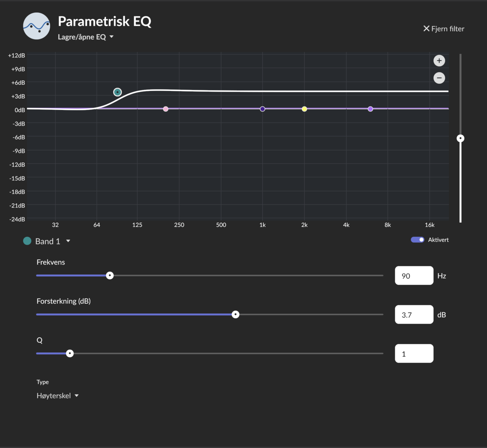Click the 16k frequency axis label

click(x=430, y=225)
